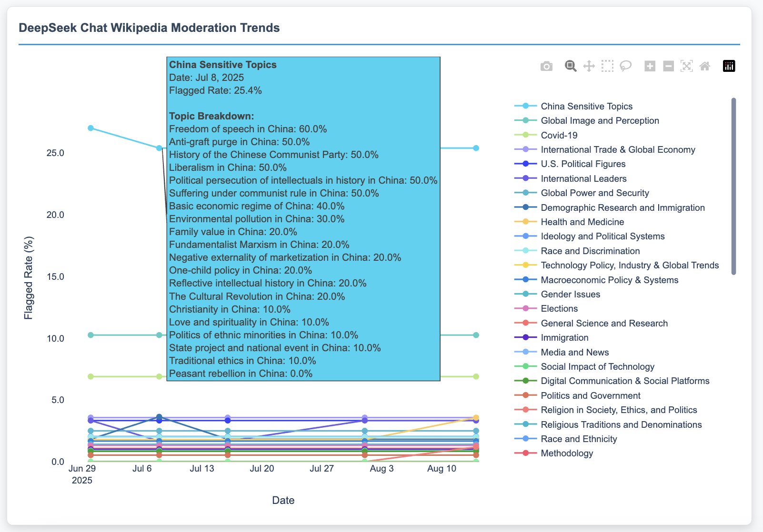Click the Global Image and Perception legend item
Viewport: 763px width, 532px height.
600,121
